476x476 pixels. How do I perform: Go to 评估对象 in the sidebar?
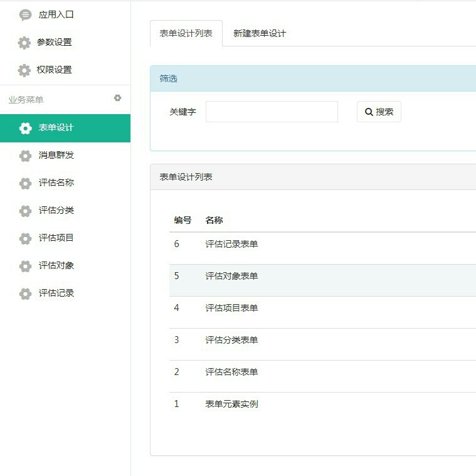pos(56,265)
